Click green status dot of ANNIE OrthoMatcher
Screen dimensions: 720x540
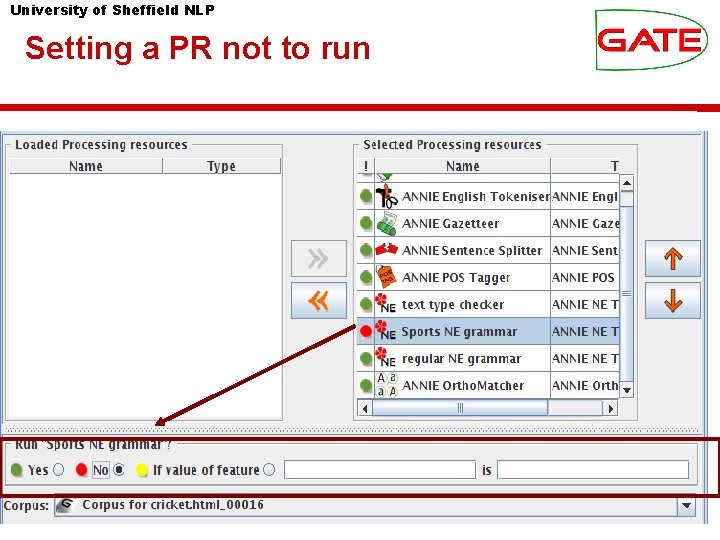coord(366,385)
